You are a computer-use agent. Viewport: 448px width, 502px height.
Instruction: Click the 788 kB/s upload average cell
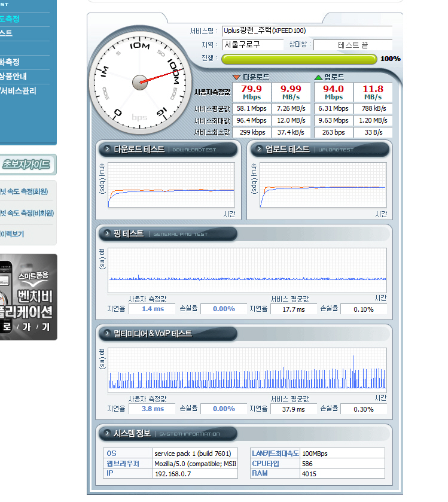[373, 108]
